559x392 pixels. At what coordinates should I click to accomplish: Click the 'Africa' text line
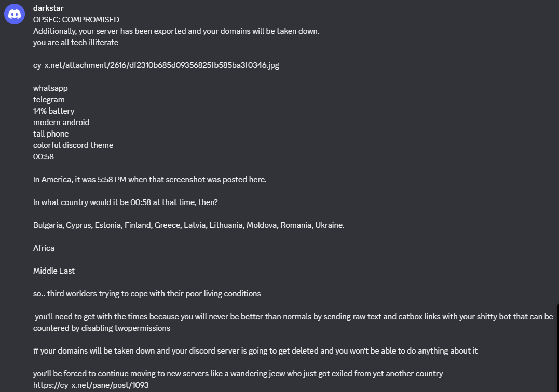click(x=44, y=248)
